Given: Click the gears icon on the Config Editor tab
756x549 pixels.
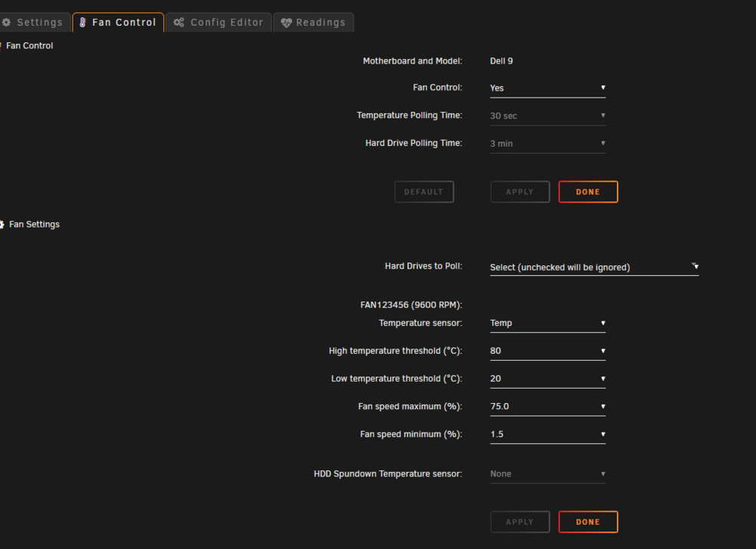Looking at the screenshot, I should tap(179, 22).
